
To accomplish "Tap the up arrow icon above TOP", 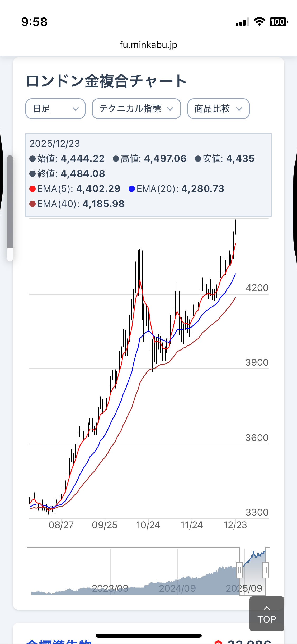I will [x=267, y=608].
